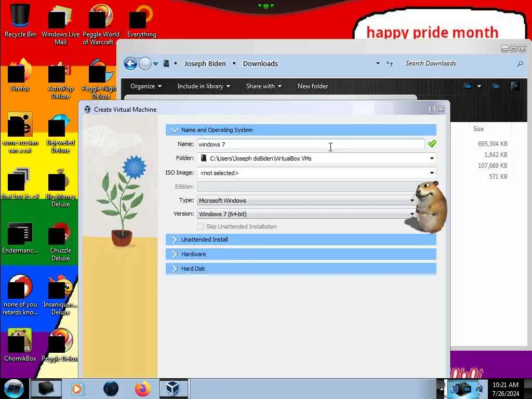Open the 'thatbutits.c#' desktop icon
This screenshot has height=399, width=532.
[x=20, y=183]
